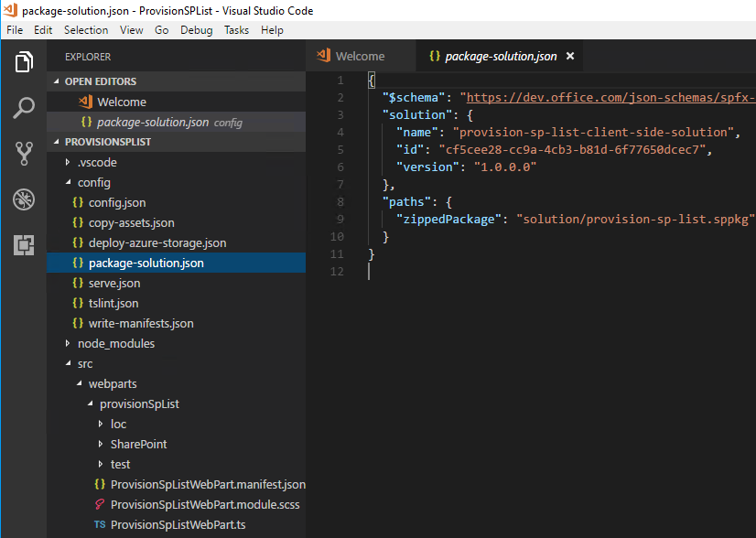The height and width of the screenshot is (538, 756).
Task: Open write-manifests.json file
Action: 176,324
